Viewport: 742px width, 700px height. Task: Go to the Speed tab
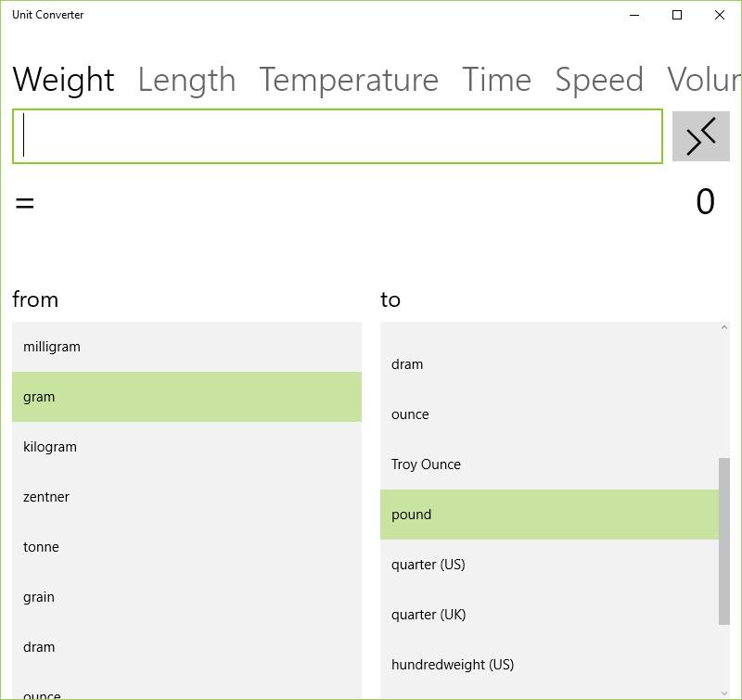598,81
